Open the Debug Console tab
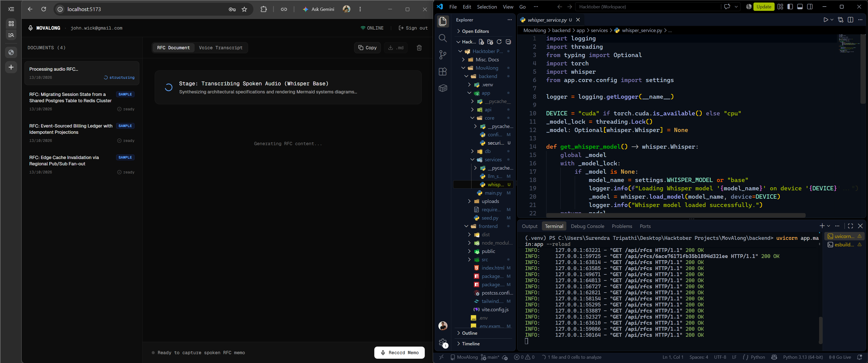Image resolution: width=868 pixels, height=363 pixels. click(x=587, y=226)
